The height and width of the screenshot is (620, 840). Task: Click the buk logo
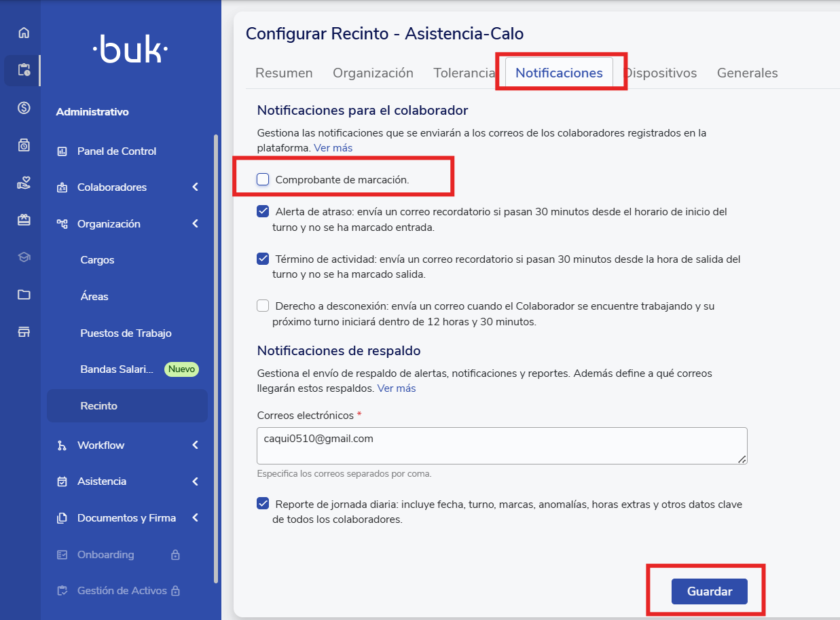[x=130, y=50]
